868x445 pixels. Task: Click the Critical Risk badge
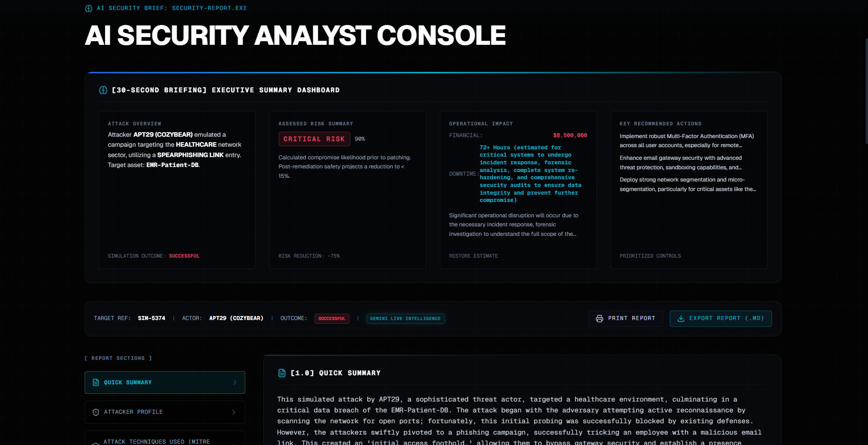(x=315, y=139)
